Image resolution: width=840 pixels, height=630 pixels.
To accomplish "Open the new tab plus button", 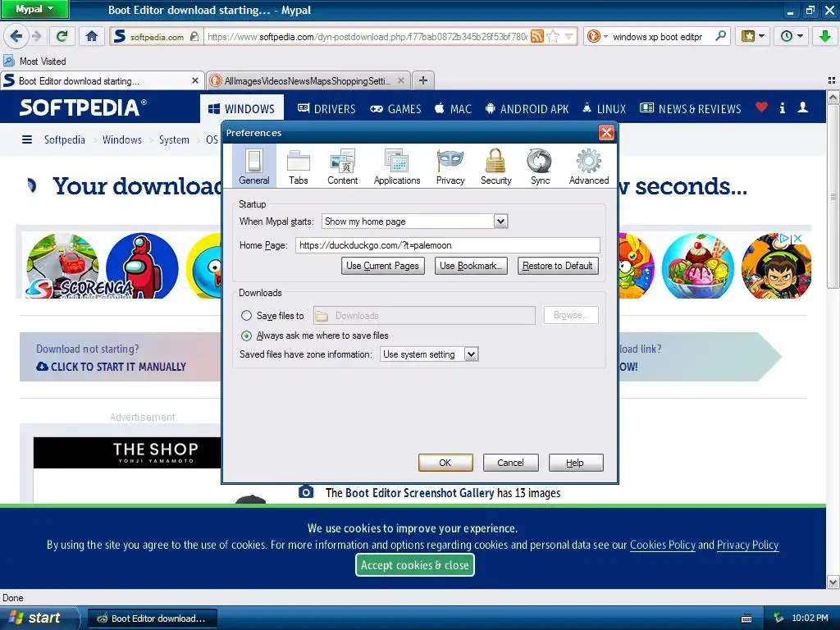I will coord(423,80).
